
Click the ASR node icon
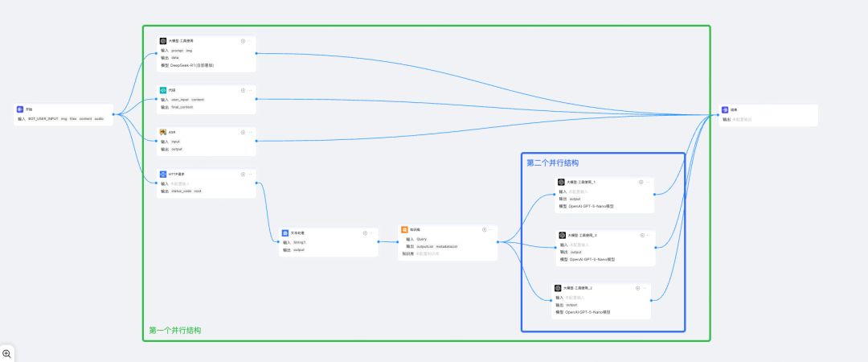tap(163, 132)
